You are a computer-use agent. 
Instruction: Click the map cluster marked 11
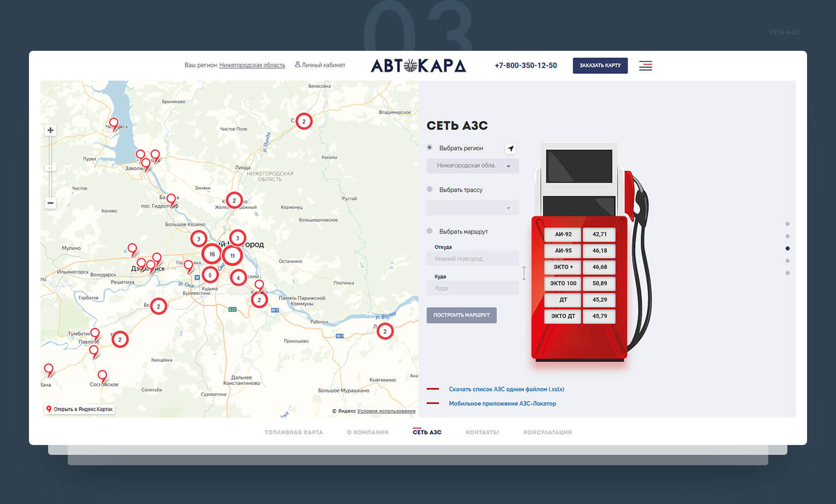pos(233,256)
